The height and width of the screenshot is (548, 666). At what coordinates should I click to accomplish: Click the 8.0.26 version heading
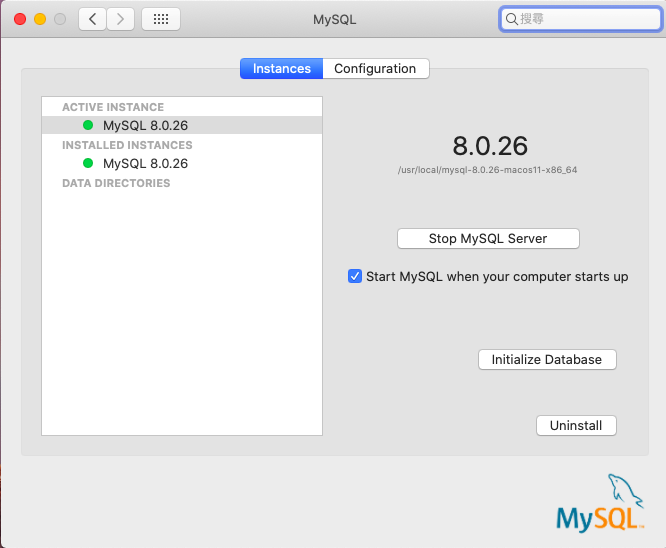(x=490, y=146)
